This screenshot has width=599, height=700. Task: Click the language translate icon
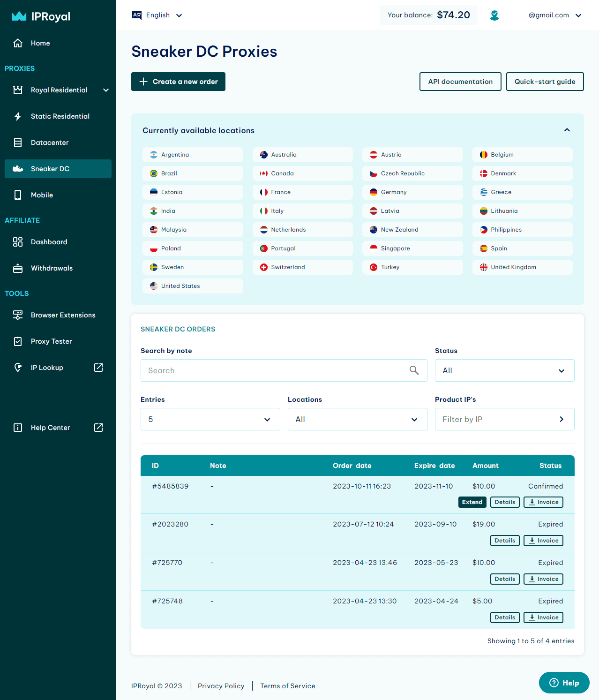point(137,15)
